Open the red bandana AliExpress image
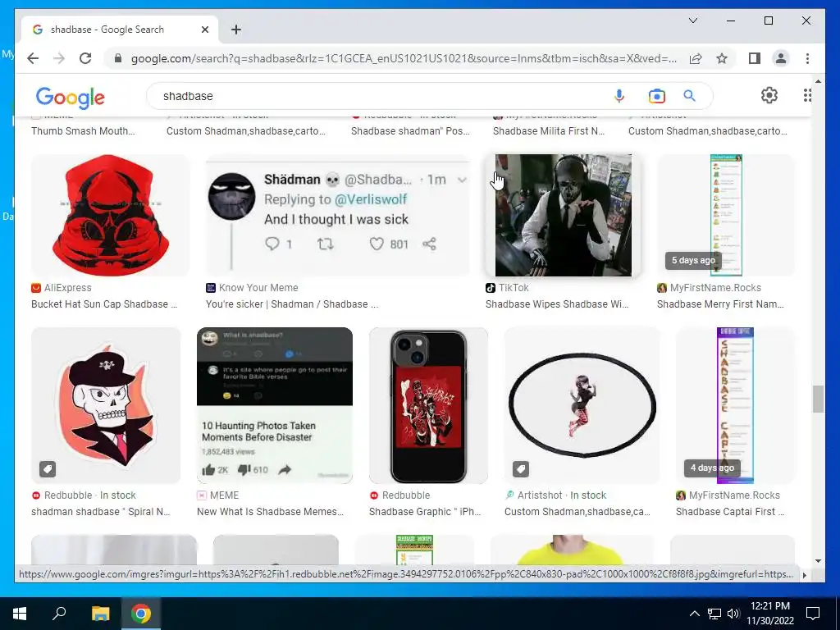 click(x=111, y=215)
